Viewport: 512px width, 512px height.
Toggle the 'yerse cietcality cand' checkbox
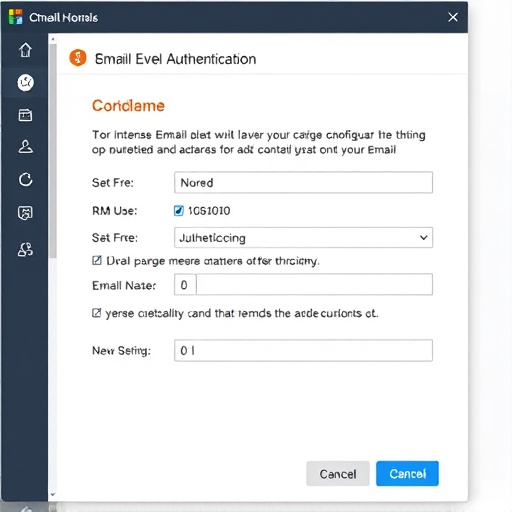tap(96, 313)
